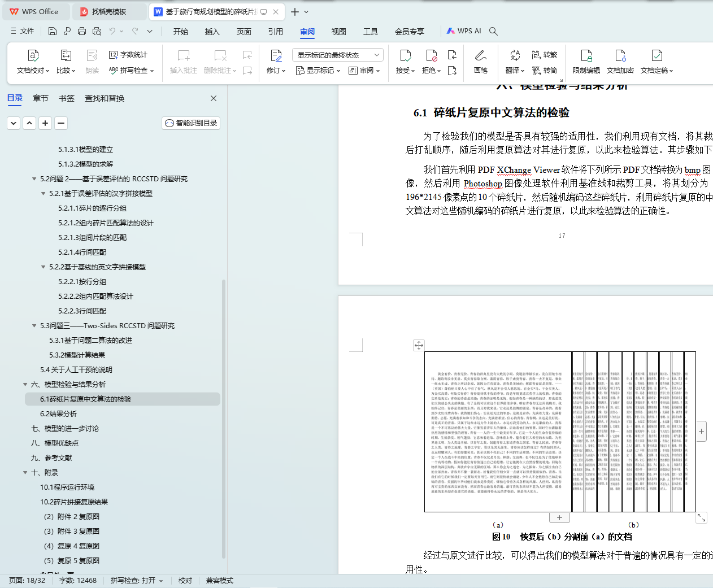
Task: Select 10.1程序运行环境 outline entry
Action: coord(67,487)
